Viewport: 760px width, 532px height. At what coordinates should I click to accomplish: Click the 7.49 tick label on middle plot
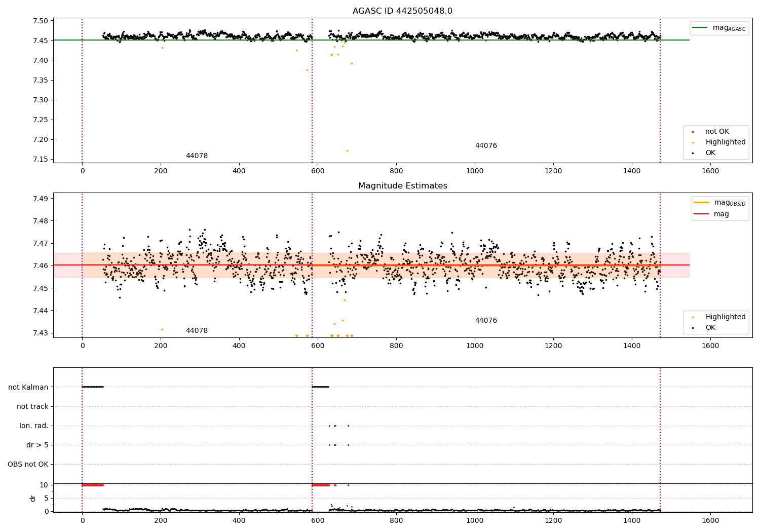[41, 199]
